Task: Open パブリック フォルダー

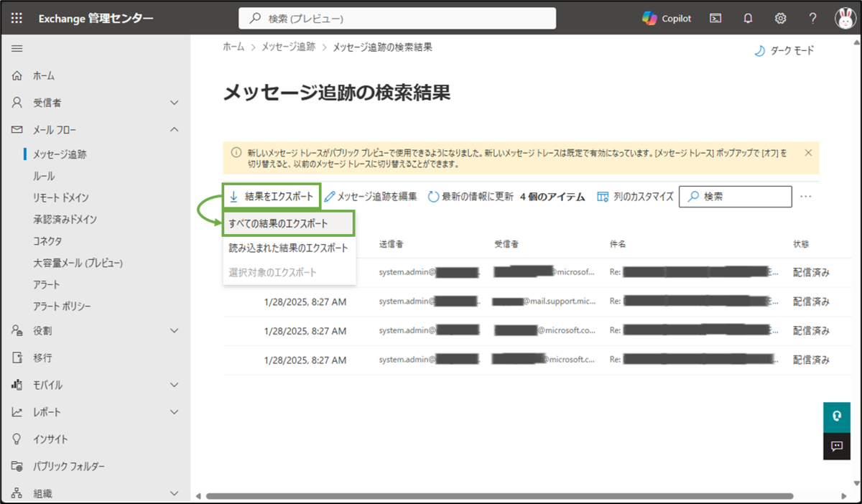Action: 69,466
